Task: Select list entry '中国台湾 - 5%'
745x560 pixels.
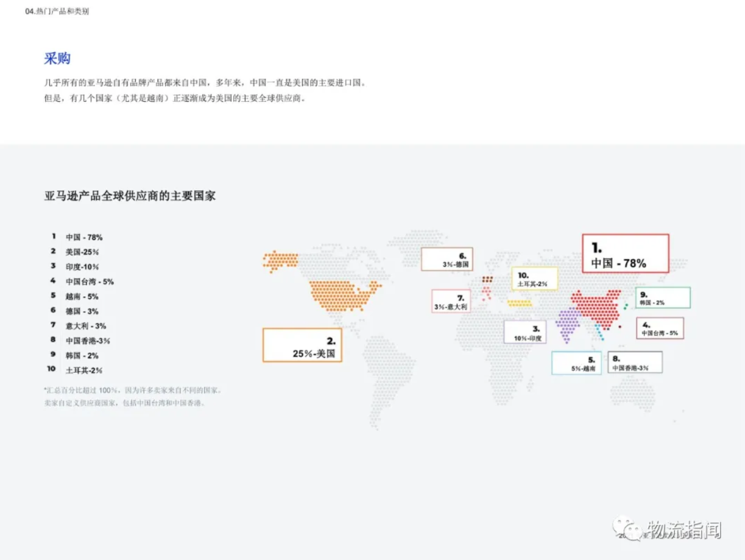Action: coord(90,282)
